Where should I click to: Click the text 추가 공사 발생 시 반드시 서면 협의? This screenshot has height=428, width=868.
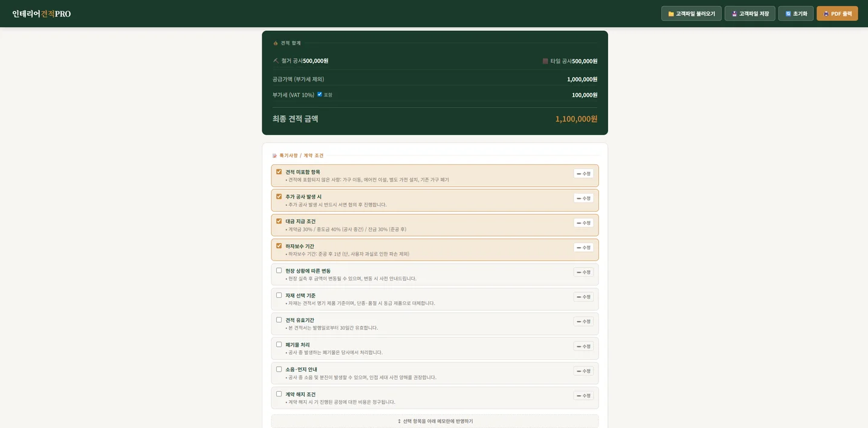pos(336,205)
